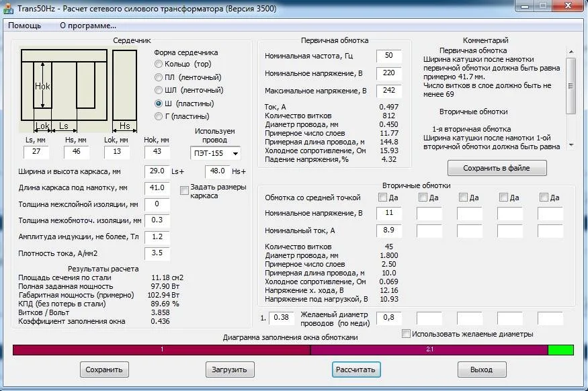
Task: Click green free-space segment of fill diagram
Action: click(x=560, y=350)
